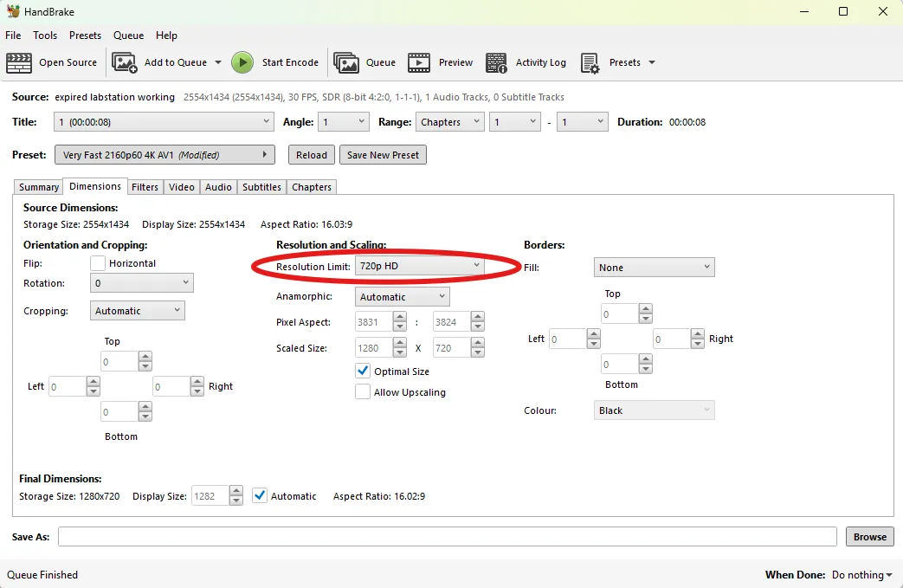Click the Borders Left value field
The width and height of the screenshot is (903, 588).
tap(568, 339)
